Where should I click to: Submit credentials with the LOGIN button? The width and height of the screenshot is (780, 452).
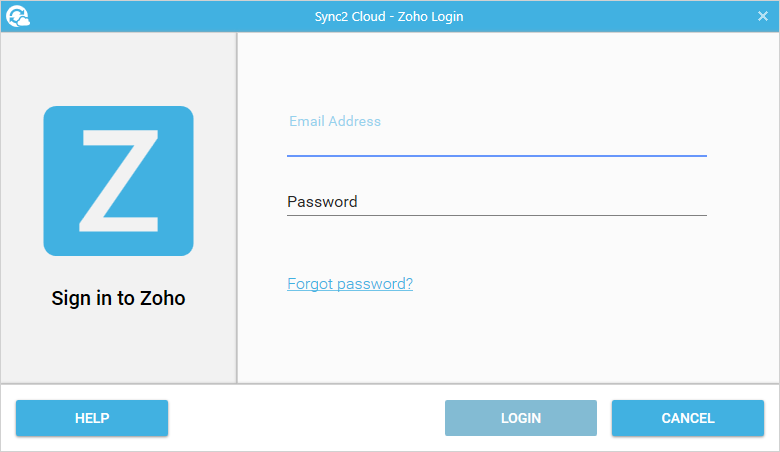click(x=521, y=418)
